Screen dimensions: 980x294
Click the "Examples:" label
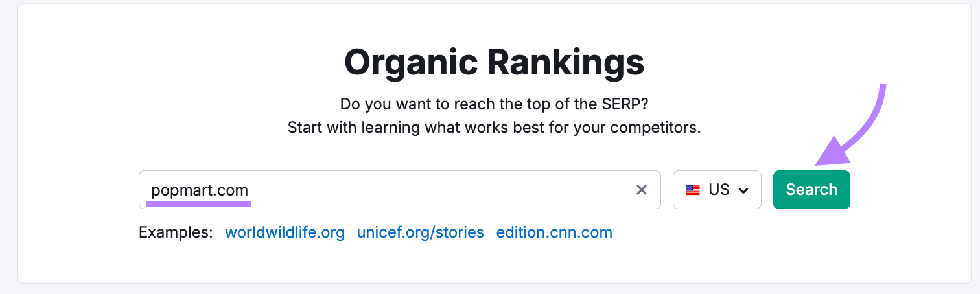click(176, 232)
